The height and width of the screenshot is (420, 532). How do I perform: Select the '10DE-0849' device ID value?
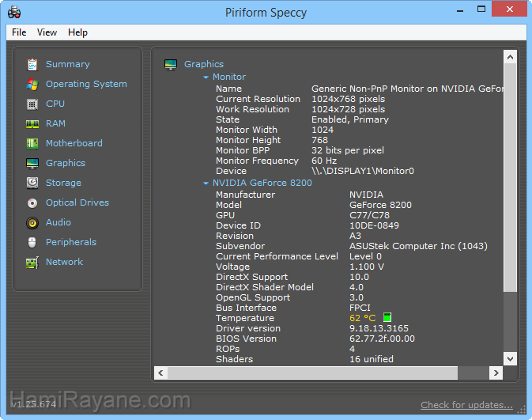point(374,225)
